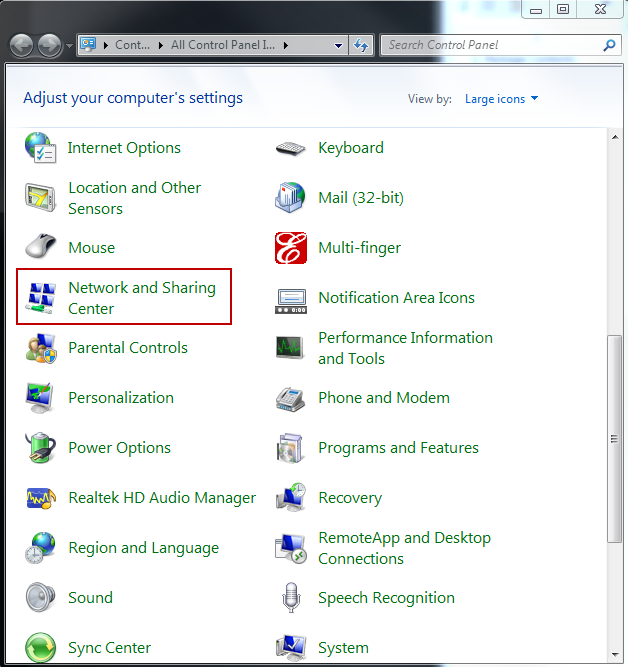Click the Notification Area Icons icon

pos(291,301)
